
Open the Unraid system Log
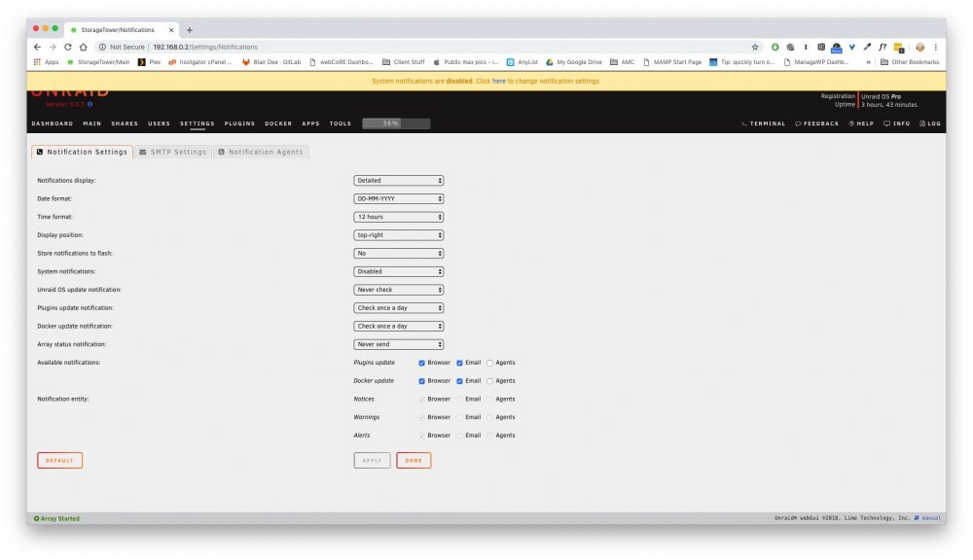tap(930, 123)
